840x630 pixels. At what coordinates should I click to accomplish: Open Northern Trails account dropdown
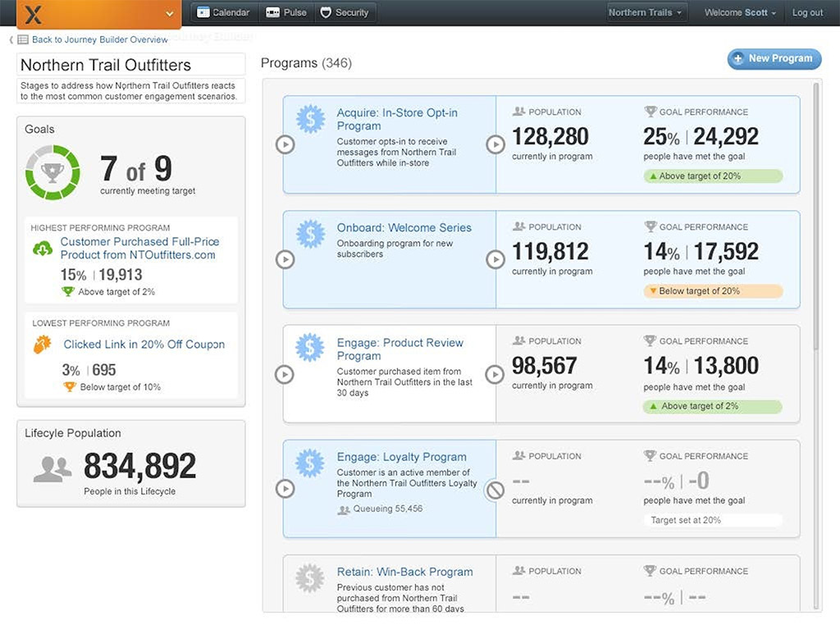[x=646, y=12]
